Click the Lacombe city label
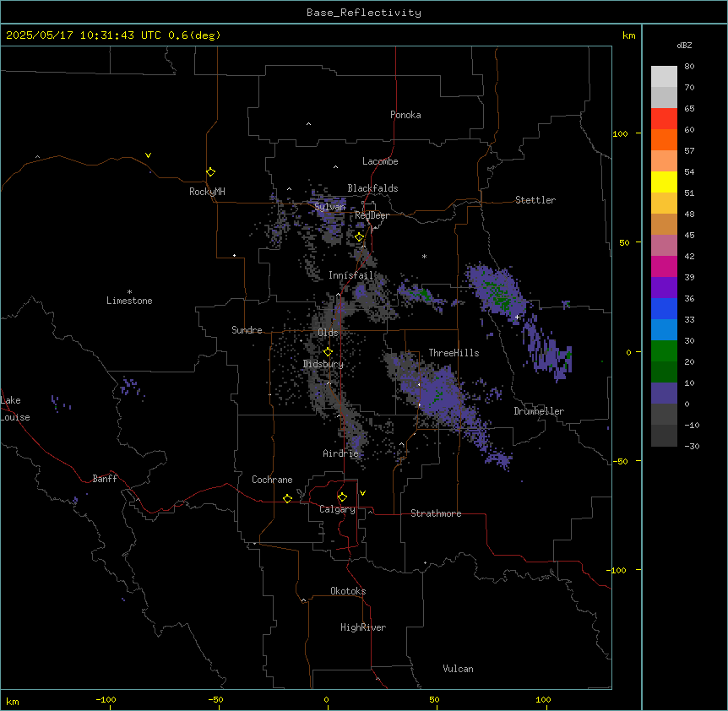Image resolution: width=728 pixels, height=711 pixels. [380, 161]
